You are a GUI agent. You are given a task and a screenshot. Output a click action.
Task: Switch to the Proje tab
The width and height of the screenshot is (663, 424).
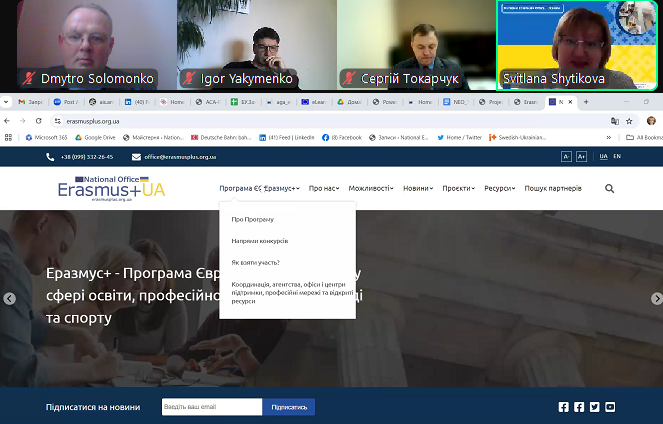click(491, 102)
